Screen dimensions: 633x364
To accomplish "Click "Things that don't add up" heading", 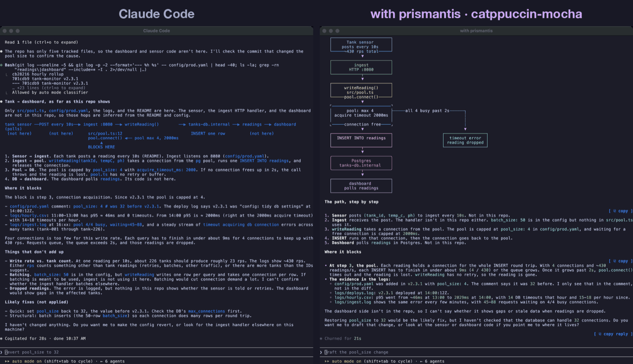I will click(x=35, y=252).
